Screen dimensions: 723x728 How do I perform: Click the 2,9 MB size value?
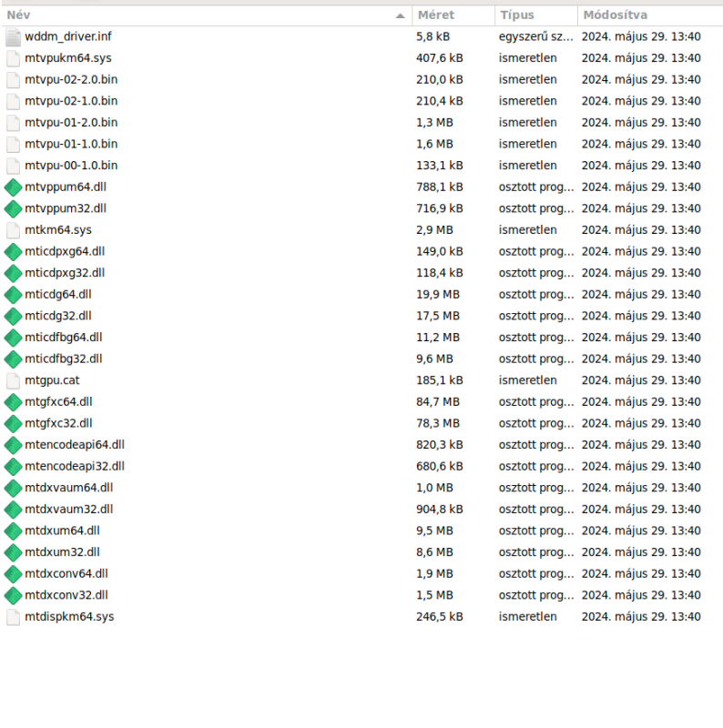[x=434, y=230]
